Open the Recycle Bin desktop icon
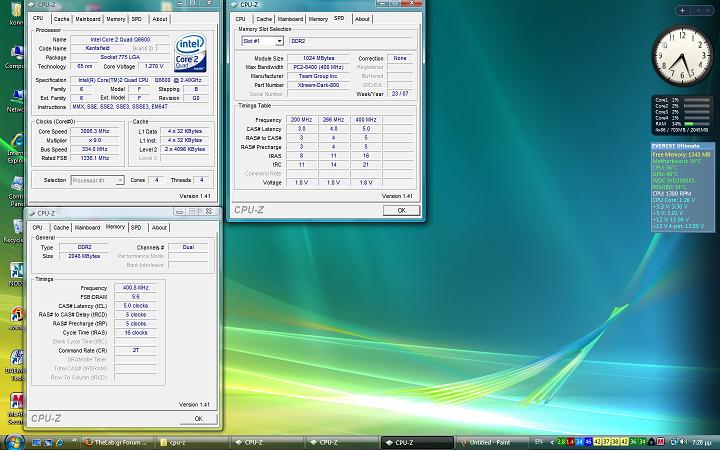 15,231
